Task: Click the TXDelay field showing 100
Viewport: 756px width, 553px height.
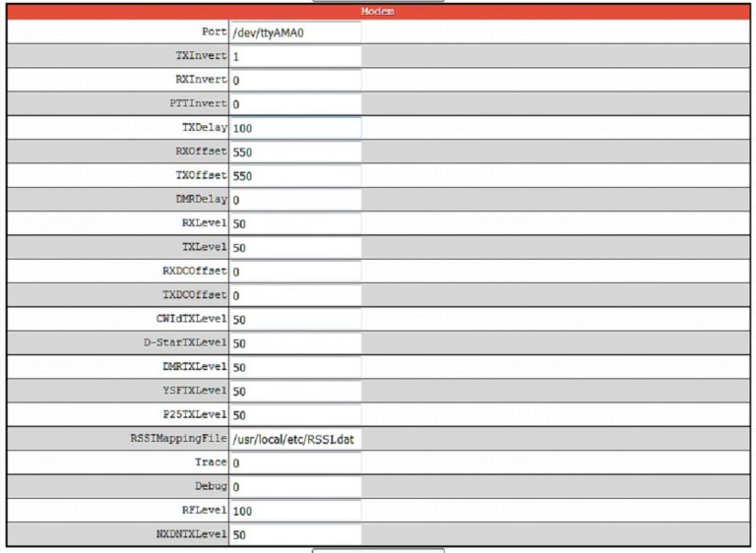Action: pos(295,128)
